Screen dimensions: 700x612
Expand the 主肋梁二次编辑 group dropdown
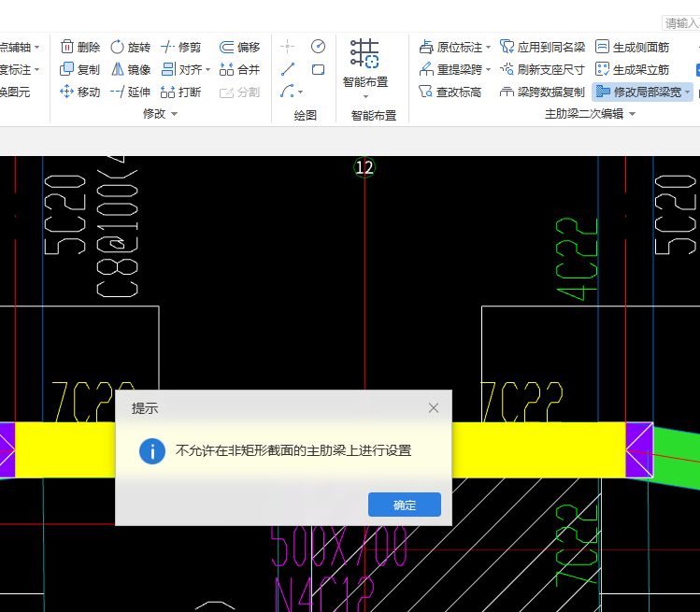click(632, 114)
